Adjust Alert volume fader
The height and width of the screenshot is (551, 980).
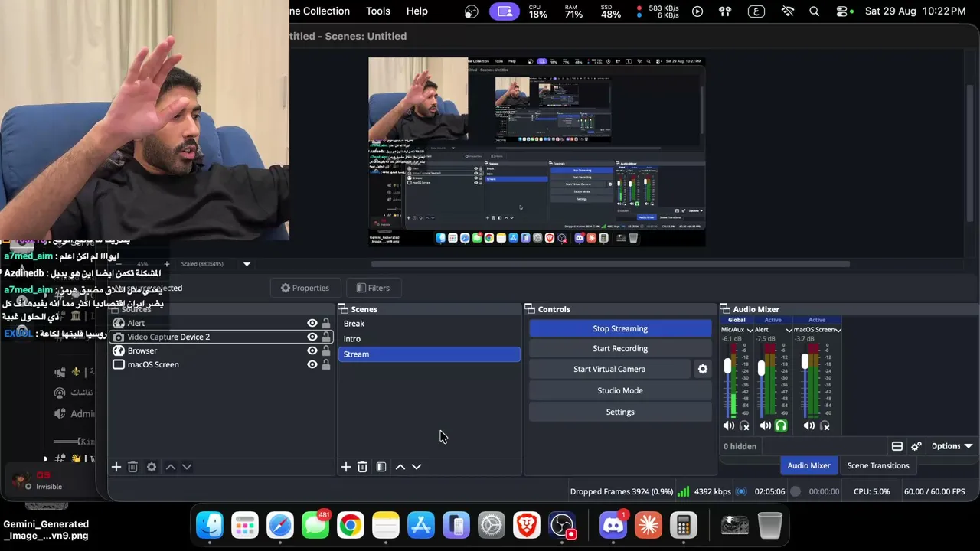[761, 368]
